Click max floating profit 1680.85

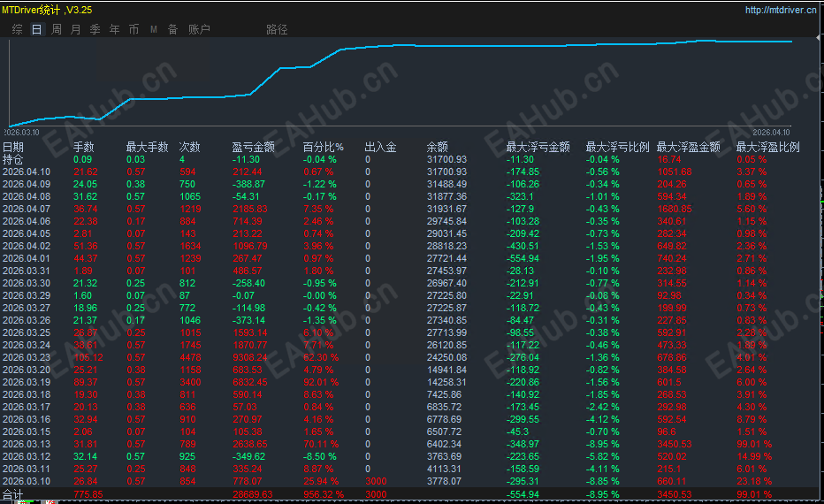[x=675, y=209]
